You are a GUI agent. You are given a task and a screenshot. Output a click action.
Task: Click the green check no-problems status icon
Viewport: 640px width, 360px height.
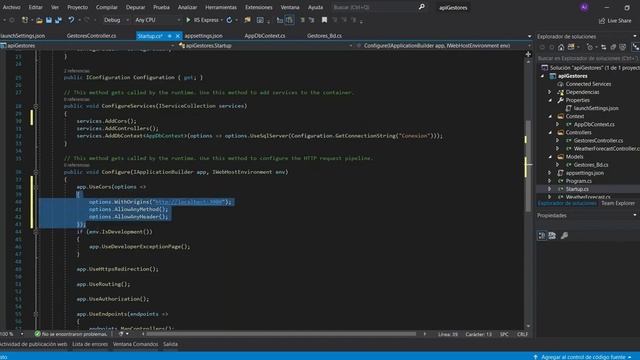pyautogui.click(x=38, y=334)
